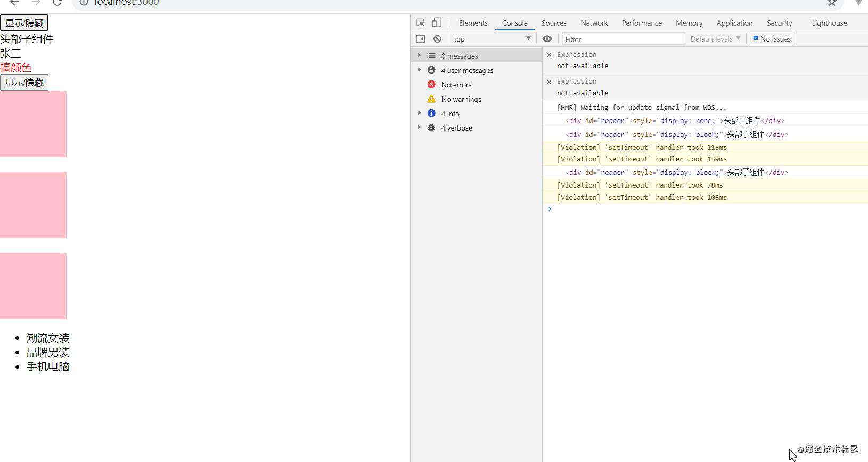Click the messages list icon
This screenshot has width=868, height=462.
coord(431,56)
